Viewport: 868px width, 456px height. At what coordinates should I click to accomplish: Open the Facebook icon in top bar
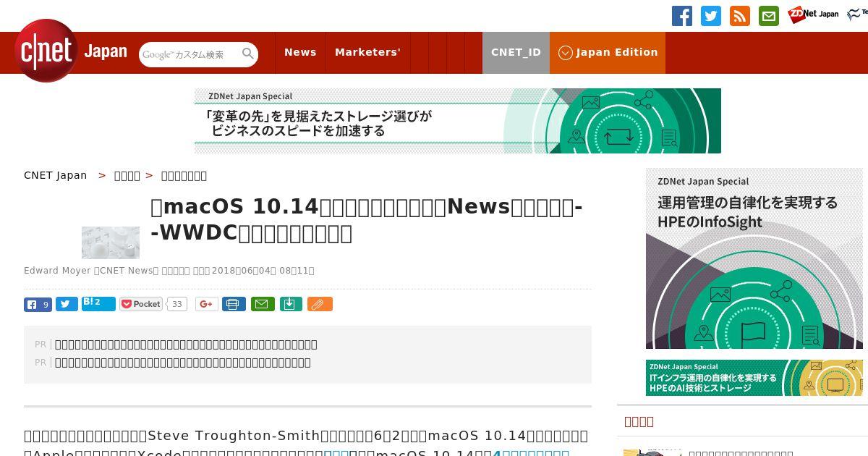682,16
